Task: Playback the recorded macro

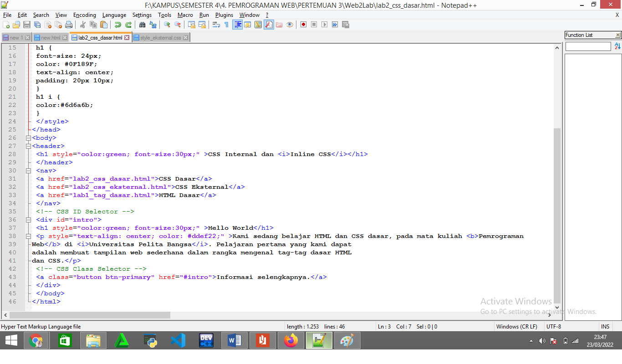Action: click(325, 24)
